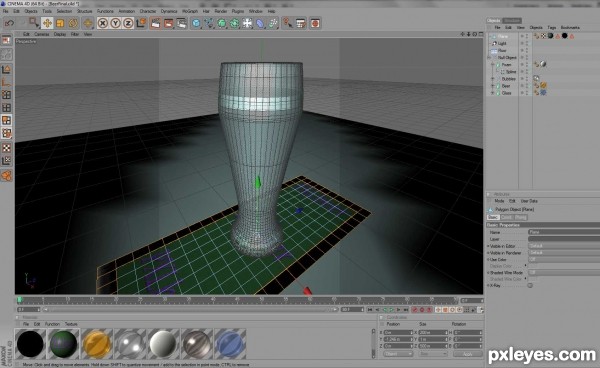Open the Visible in Editor dropdown
This screenshot has width=600, height=368.
[x=564, y=246]
